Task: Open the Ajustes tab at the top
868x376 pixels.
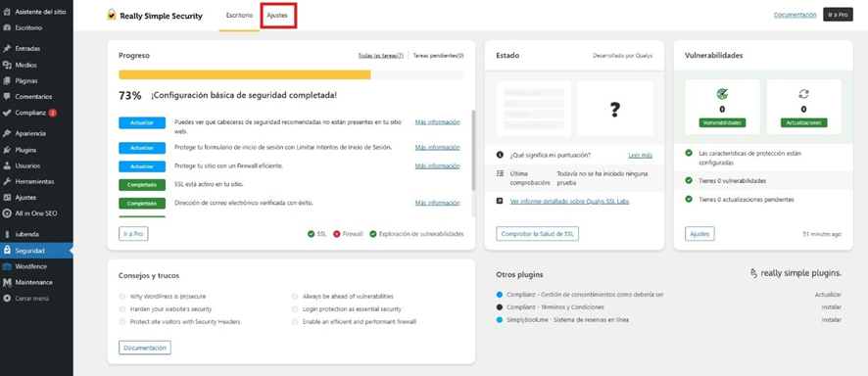Action: click(277, 16)
